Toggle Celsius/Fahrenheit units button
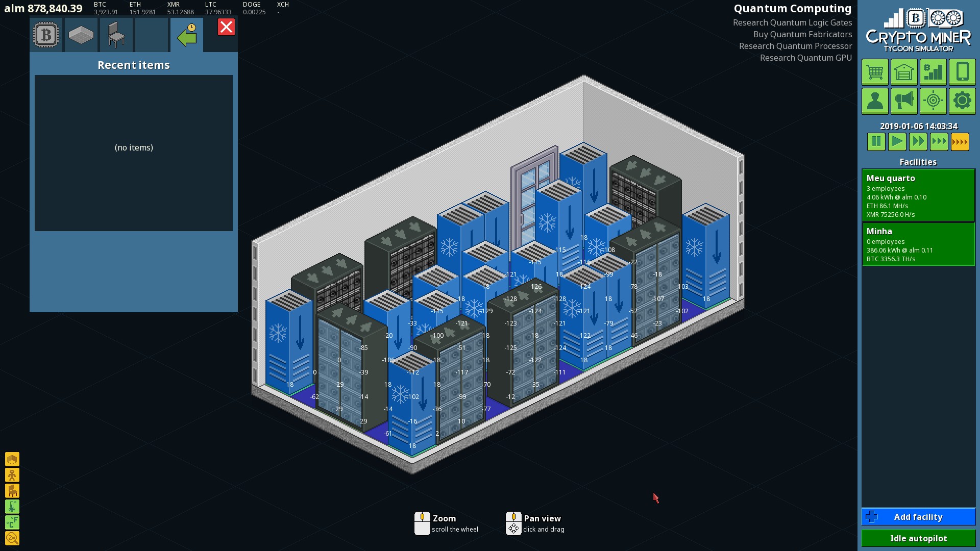The image size is (980, 551). pyautogui.click(x=12, y=522)
